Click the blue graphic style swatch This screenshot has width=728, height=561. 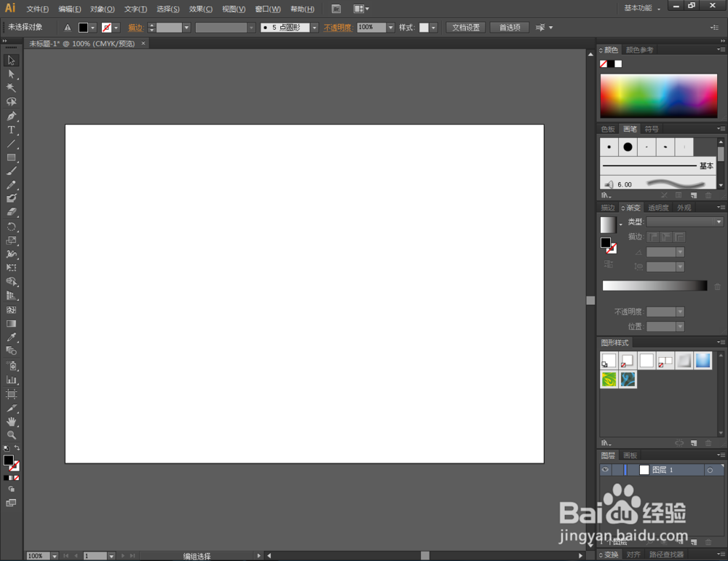point(703,361)
